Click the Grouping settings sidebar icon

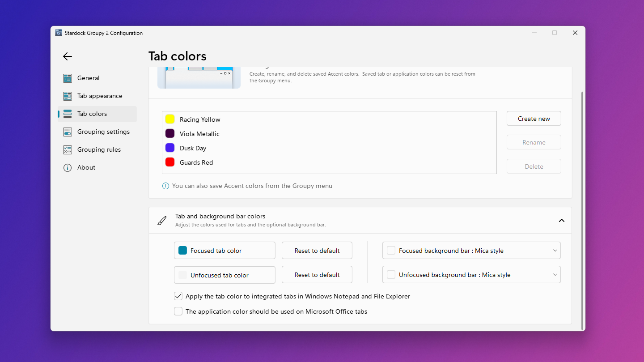coord(68,132)
